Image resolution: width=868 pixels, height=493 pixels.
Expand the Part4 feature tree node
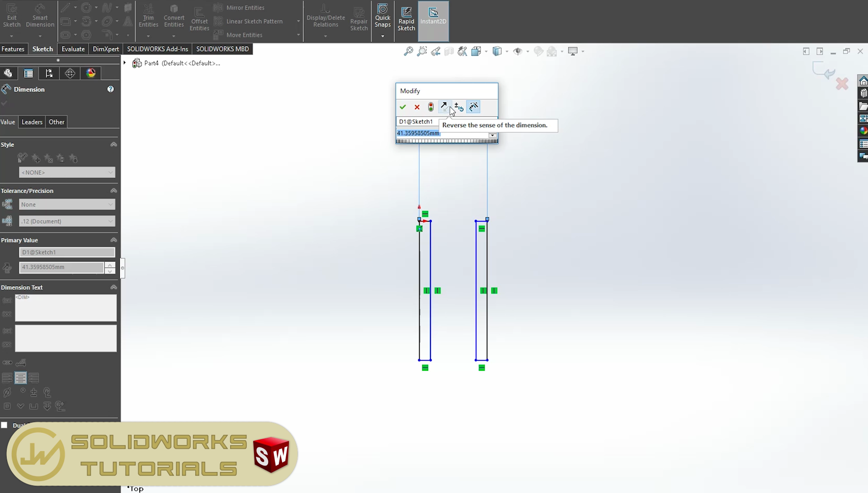pyautogui.click(x=125, y=63)
